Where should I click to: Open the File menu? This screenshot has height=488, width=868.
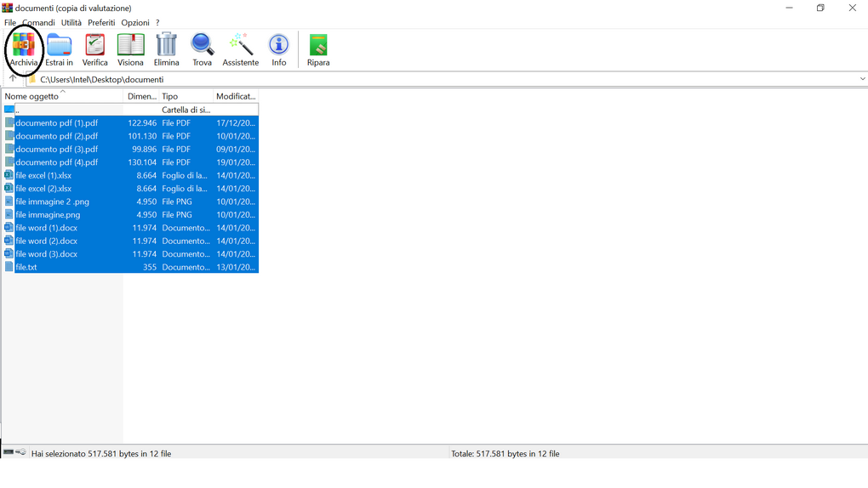(10, 23)
